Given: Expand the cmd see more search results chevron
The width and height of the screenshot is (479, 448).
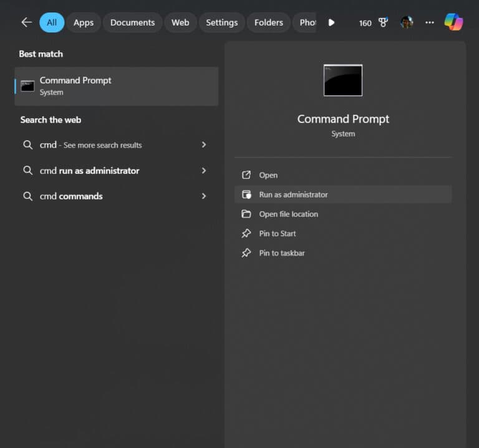Looking at the screenshot, I should (x=204, y=145).
